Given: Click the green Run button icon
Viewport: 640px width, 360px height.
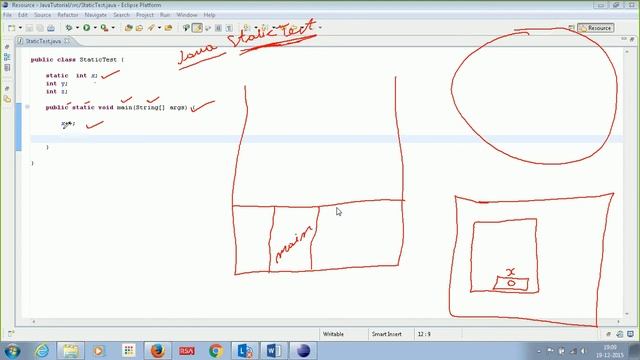Looking at the screenshot, I should pyautogui.click(x=87, y=28).
